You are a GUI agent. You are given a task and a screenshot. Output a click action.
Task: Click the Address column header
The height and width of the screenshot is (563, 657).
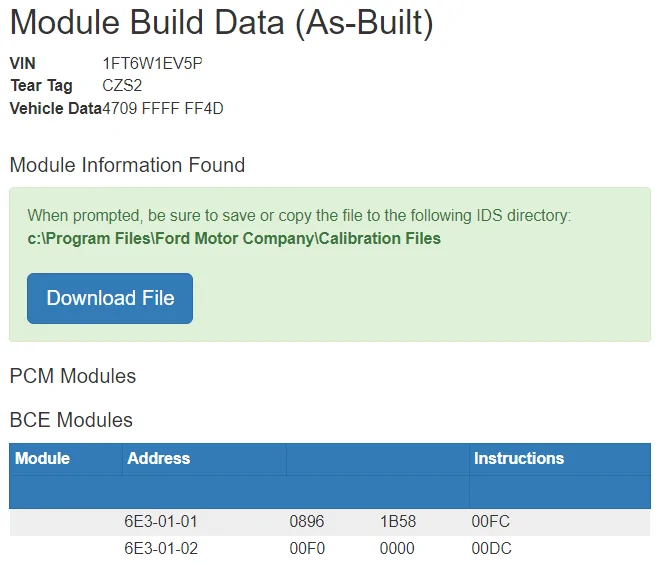click(x=158, y=458)
